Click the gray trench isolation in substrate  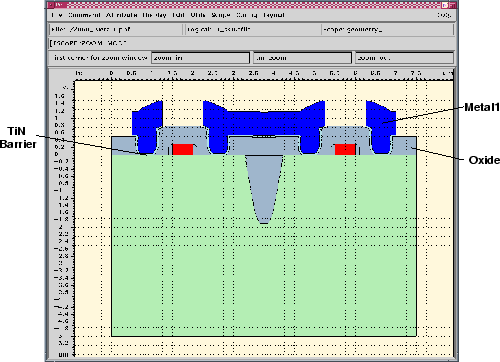pos(264,187)
